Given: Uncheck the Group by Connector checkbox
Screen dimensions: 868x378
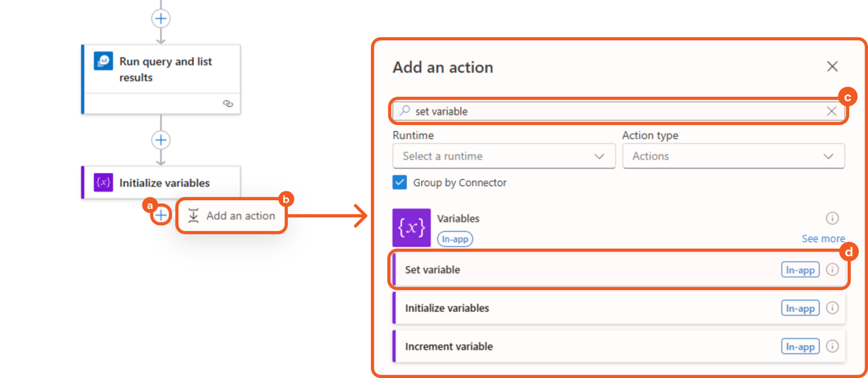Looking at the screenshot, I should point(399,182).
